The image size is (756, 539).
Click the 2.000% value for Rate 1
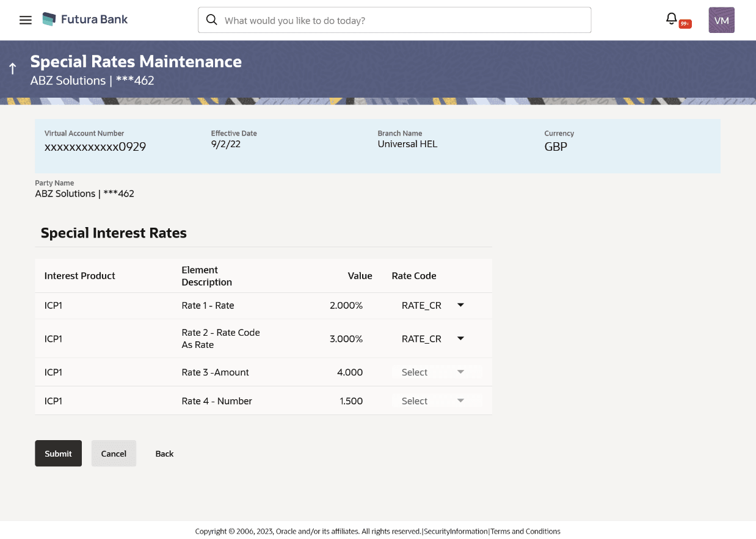pyautogui.click(x=346, y=305)
